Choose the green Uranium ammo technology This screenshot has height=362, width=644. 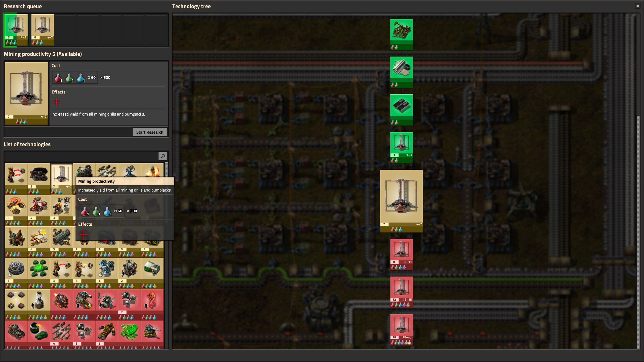[129, 332]
